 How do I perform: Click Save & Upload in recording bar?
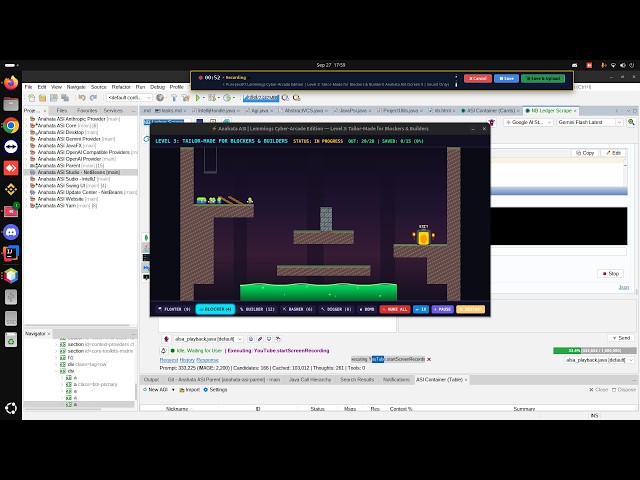(543, 78)
